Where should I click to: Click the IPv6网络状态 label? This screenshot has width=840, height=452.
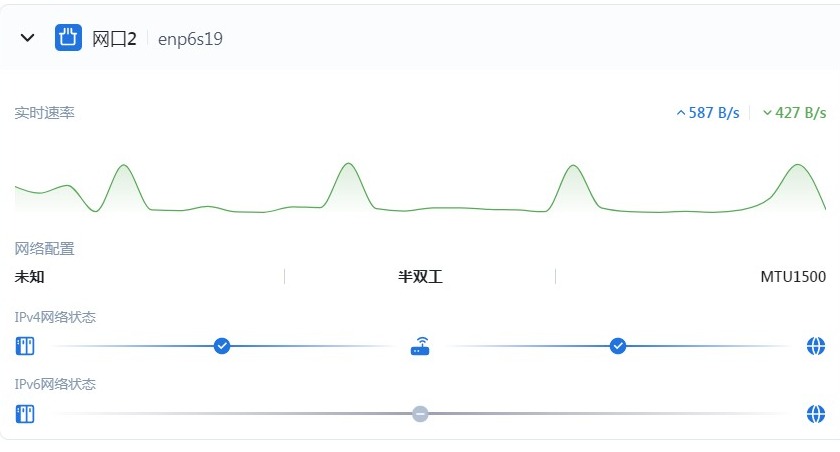click(x=55, y=384)
